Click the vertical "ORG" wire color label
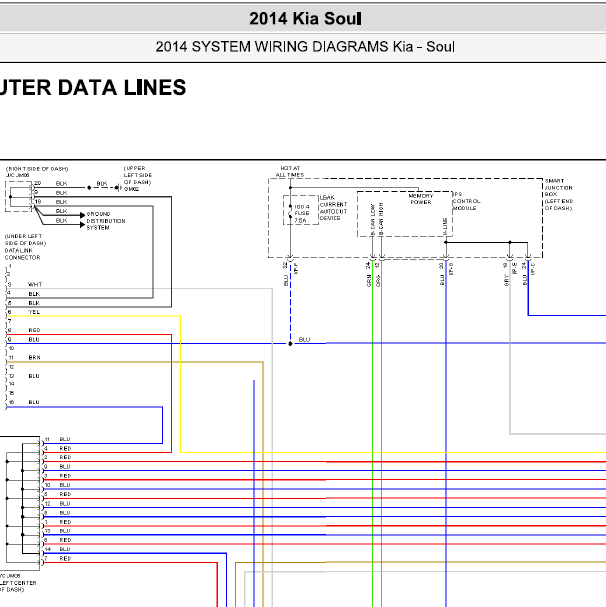606x607 pixels. point(378,281)
